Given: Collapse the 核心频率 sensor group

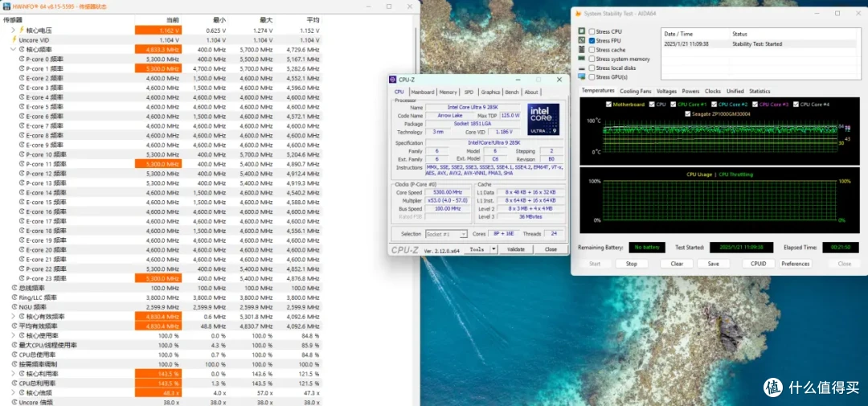Looking at the screenshot, I should tap(14, 50).
